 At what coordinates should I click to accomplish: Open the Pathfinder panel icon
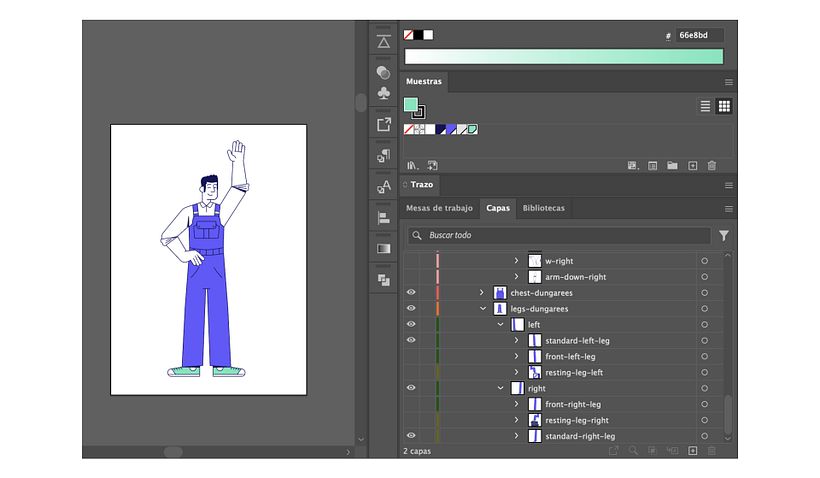[x=383, y=280]
